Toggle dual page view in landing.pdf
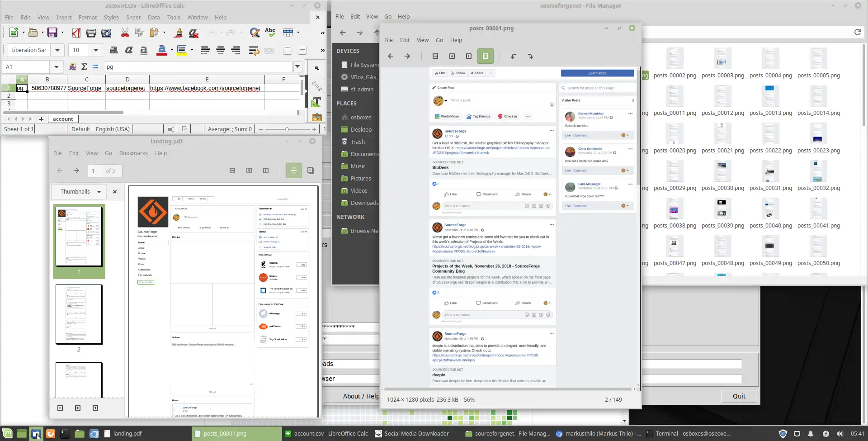 tap(311, 171)
